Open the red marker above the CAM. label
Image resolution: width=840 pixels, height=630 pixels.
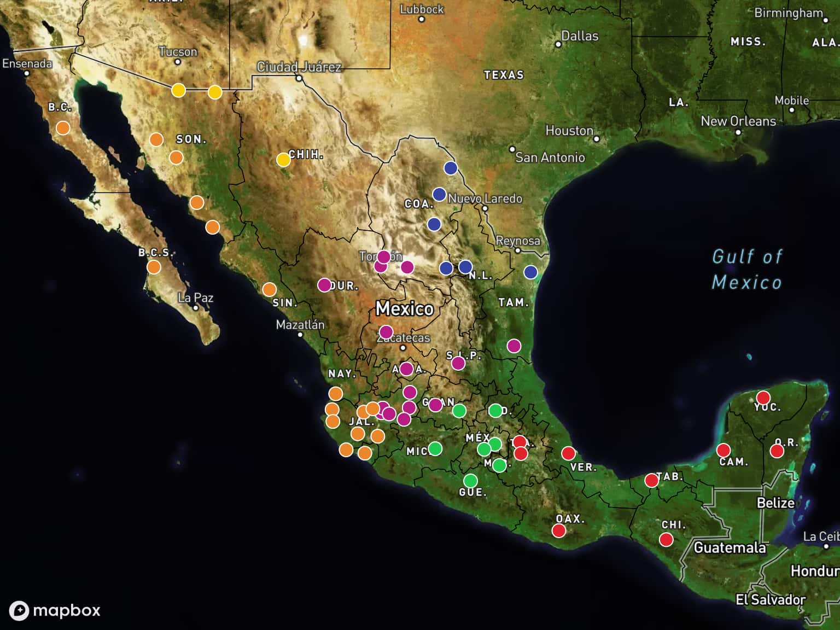coord(724,450)
